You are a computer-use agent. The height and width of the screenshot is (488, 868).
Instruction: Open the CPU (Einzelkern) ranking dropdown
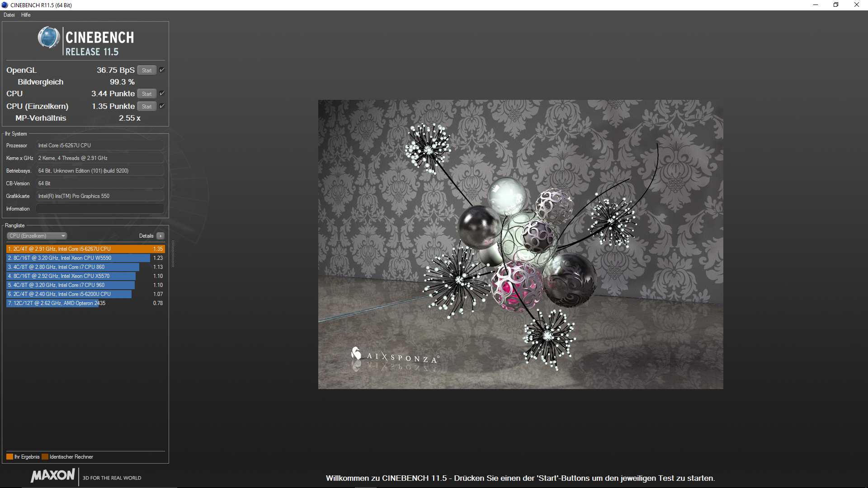click(x=37, y=236)
